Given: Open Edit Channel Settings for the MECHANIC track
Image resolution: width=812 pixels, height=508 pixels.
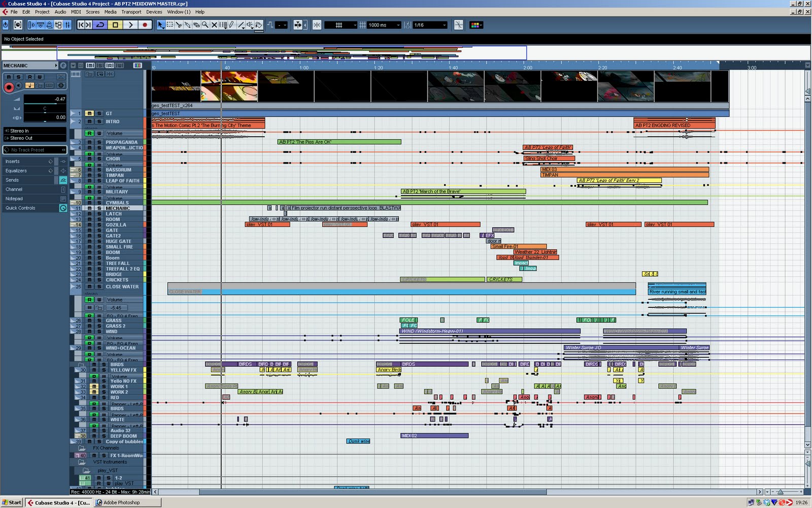Looking at the screenshot, I should 63,66.
